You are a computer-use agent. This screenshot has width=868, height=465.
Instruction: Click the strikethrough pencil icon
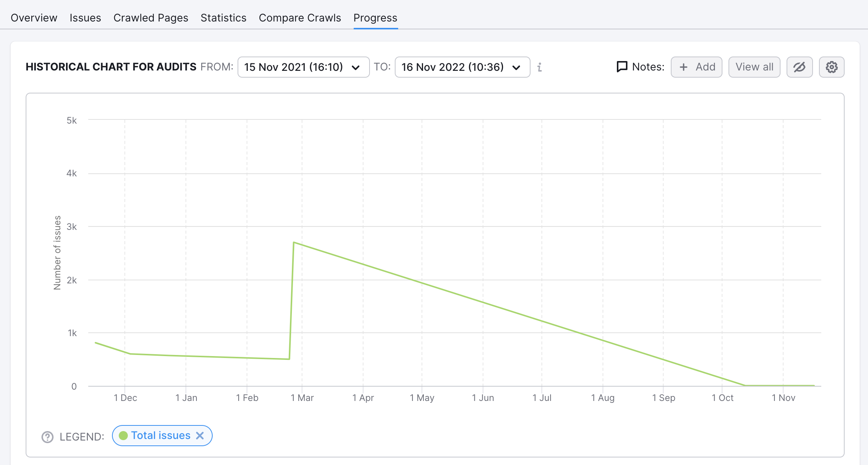point(800,67)
